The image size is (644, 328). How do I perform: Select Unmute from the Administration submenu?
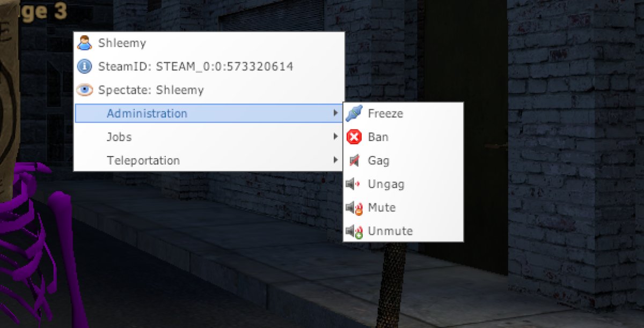pyautogui.click(x=403, y=232)
